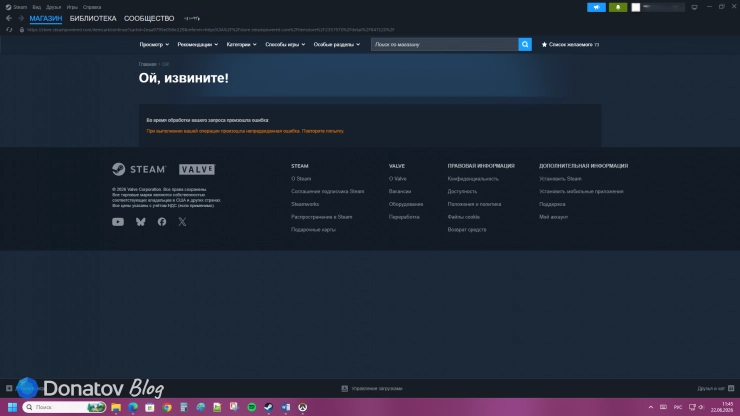Open the Steam YouTube icon
Screen dimensions: 740x416
(118, 222)
